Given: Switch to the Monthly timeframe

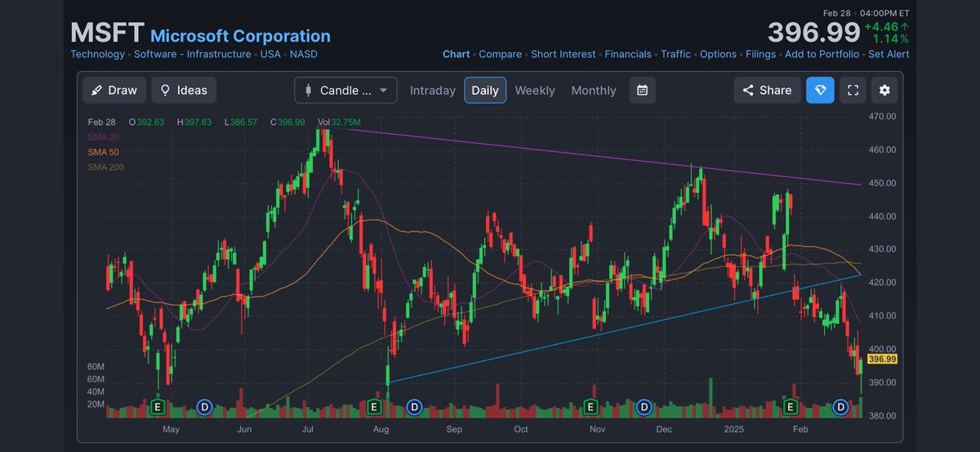Looking at the screenshot, I should tap(594, 91).
